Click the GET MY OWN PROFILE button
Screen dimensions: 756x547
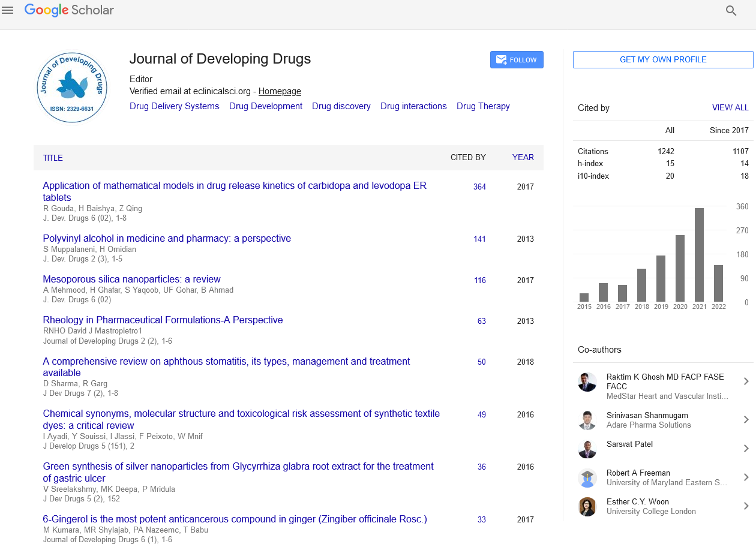pos(663,59)
